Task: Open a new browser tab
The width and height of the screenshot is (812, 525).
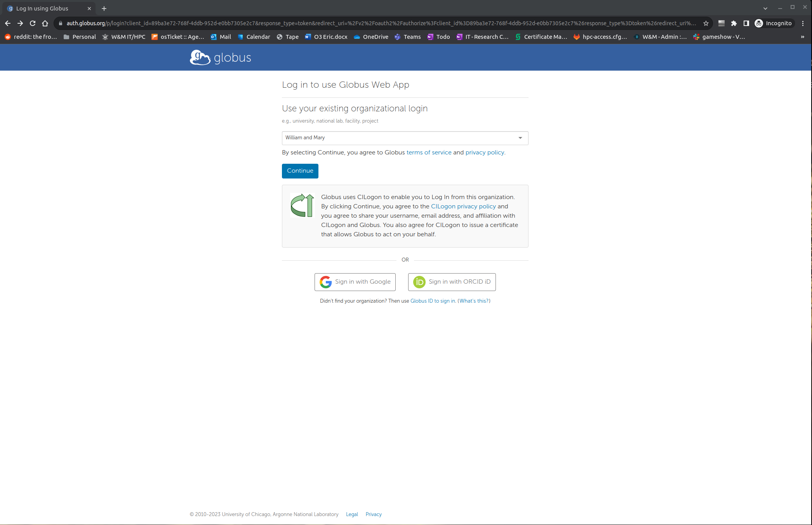Action: 104,9
